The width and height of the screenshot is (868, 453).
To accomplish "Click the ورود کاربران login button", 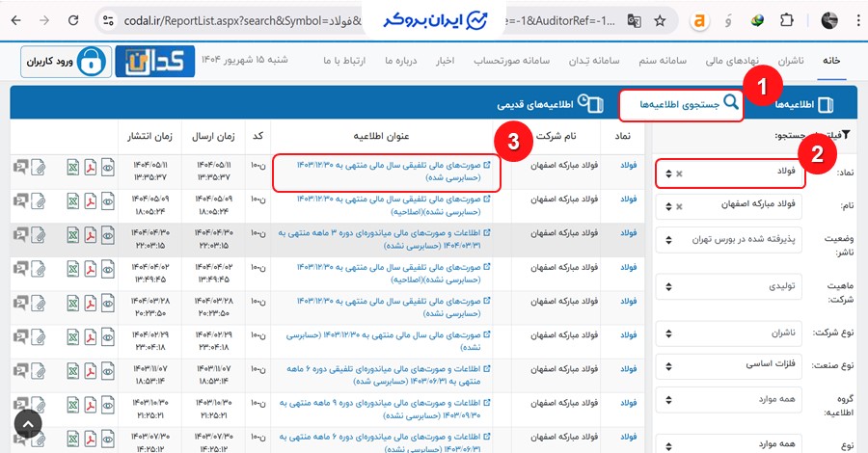I will 66,61.
